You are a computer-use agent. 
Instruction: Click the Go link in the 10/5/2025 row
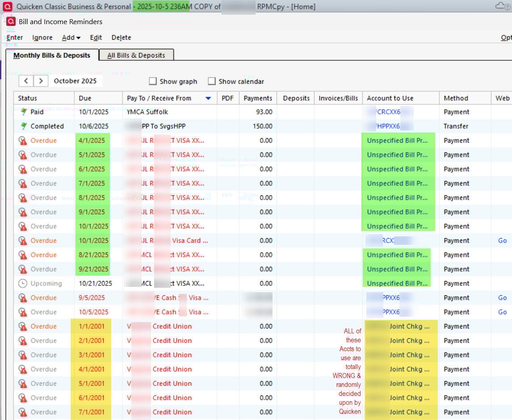502,312
